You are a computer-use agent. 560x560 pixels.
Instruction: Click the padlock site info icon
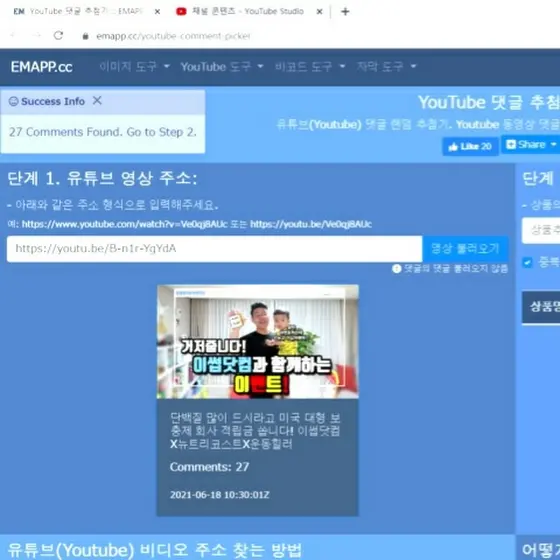[x=85, y=36]
